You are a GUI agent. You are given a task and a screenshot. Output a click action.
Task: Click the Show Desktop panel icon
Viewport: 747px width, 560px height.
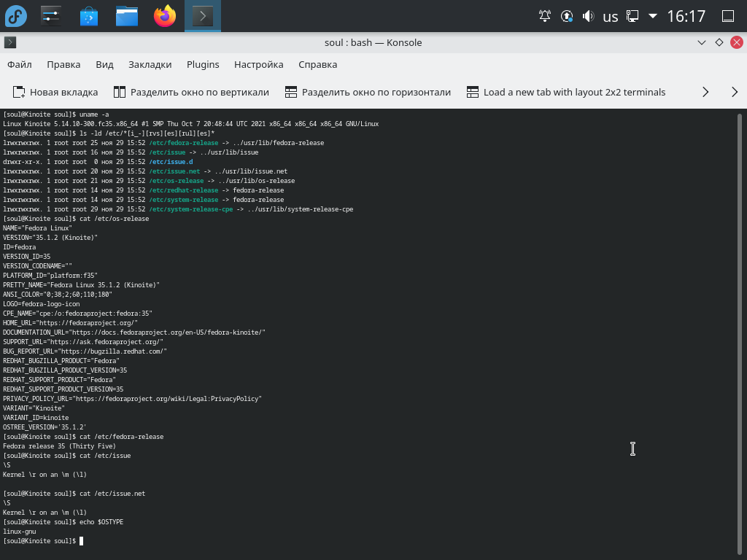click(728, 16)
